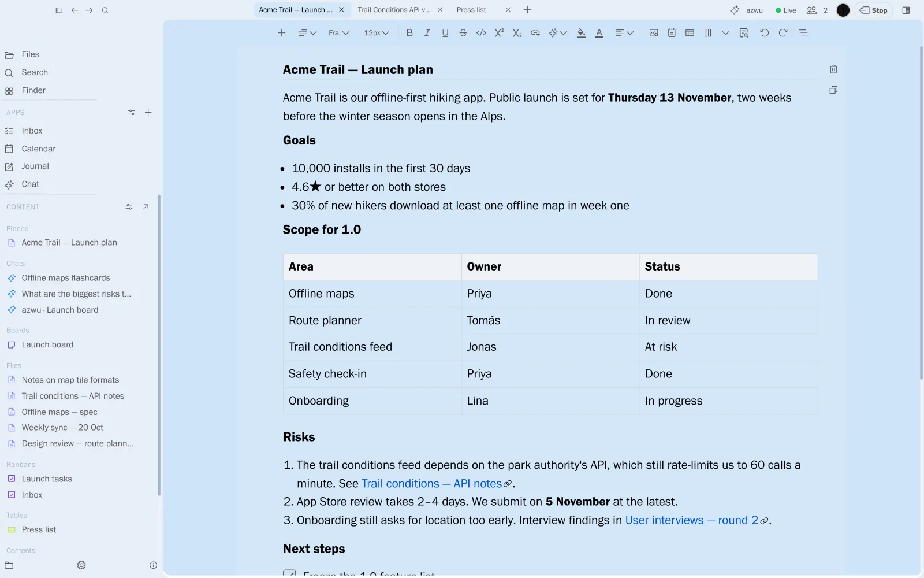Apply strikethrough formatting
This screenshot has height=578, width=924.
tap(463, 33)
